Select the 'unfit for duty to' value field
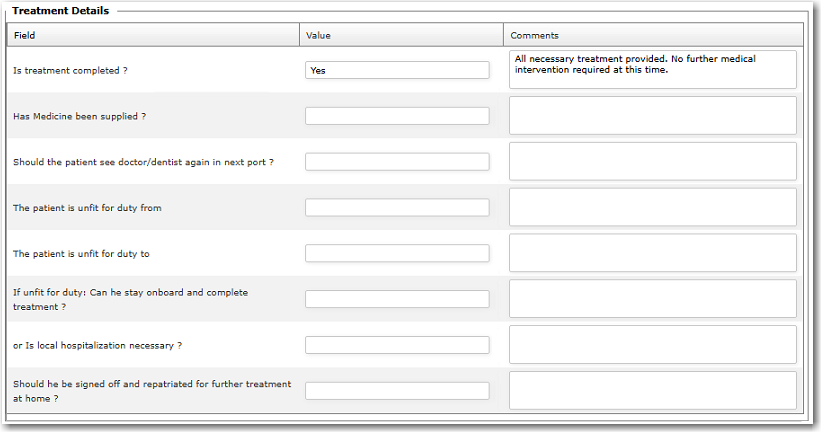The width and height of the screenshot is (821, 432). (x=397, y=254)
